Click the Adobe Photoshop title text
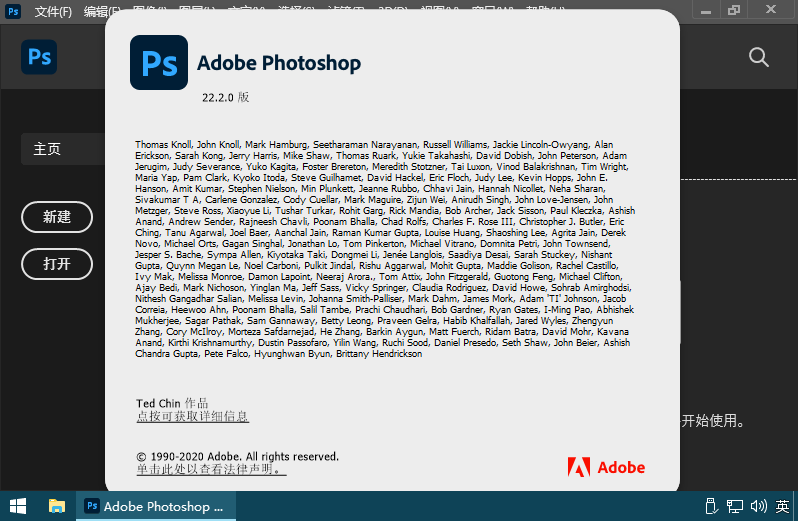 pyautogui.click(x=279, y=63)
